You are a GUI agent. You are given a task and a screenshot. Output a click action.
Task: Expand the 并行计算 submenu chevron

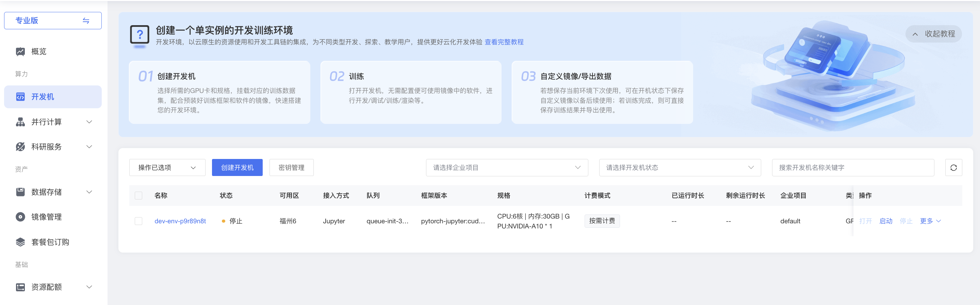pyautogui.click(x=89, y=122)
